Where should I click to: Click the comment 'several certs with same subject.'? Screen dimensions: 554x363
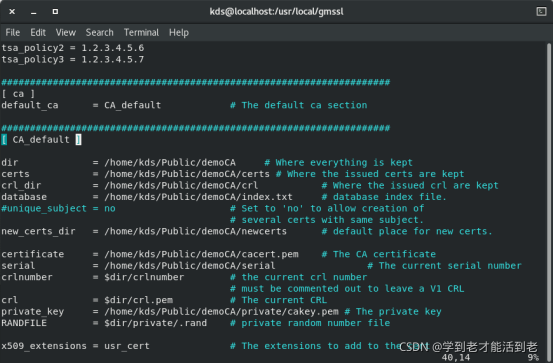[x=332, y=220]
